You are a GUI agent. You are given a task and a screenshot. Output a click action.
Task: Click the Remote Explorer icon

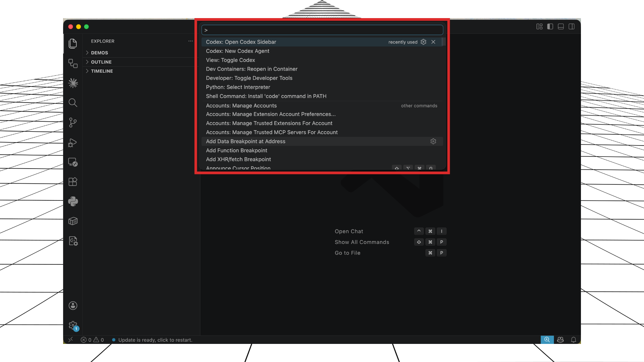(73, 163)
